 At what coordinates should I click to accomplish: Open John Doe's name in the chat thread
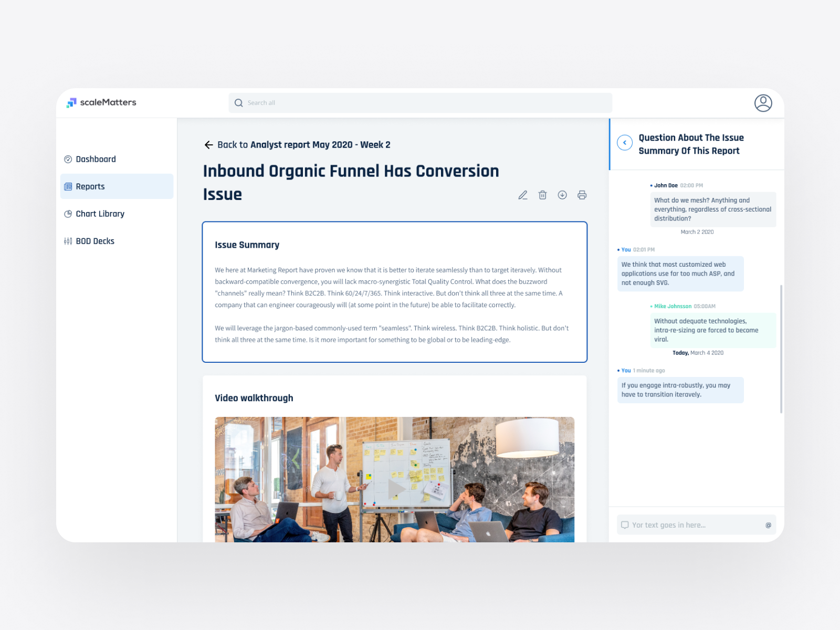pos(666,185)
